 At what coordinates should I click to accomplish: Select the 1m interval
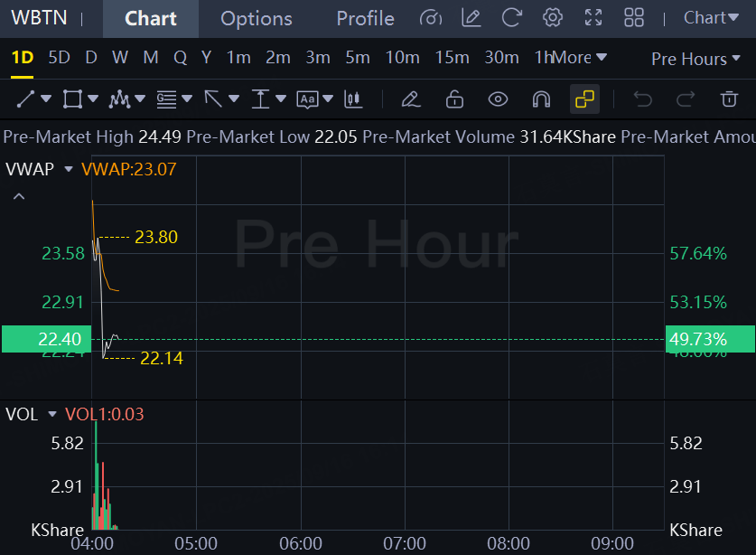(x=238, y=58)
